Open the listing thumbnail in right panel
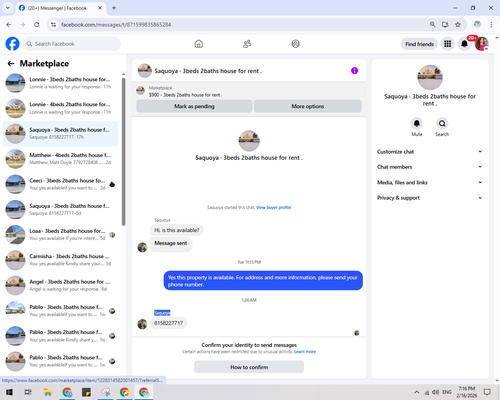Viewport: 500px width, 400px height. pyautogui.click(x=430, y=77)
